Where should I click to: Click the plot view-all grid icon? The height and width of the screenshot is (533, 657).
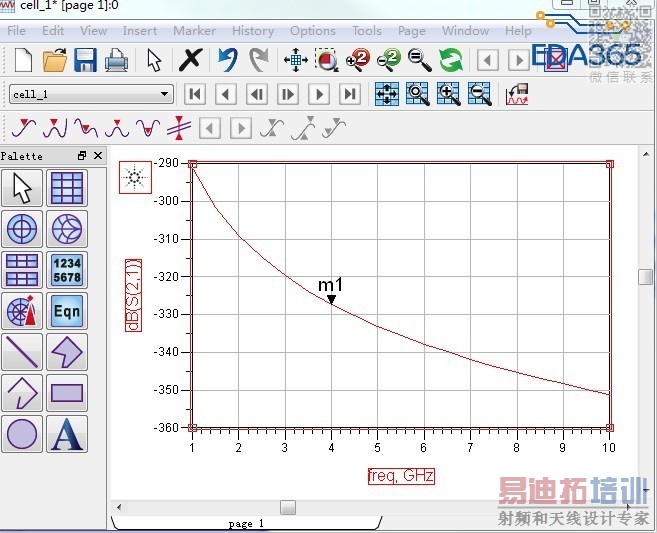[x=387, y=94]
